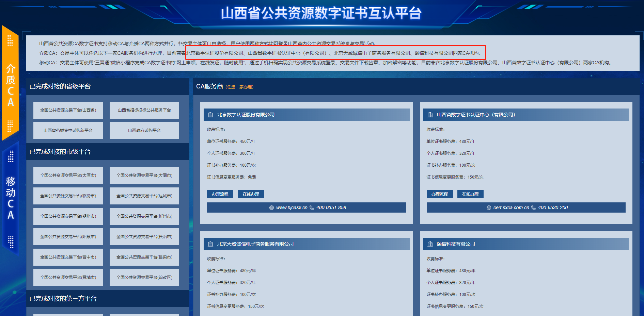Click the building icon beside 颐信科技有限公司
Viewport: 644px width, 316px height.
click(x=430, y=244)
